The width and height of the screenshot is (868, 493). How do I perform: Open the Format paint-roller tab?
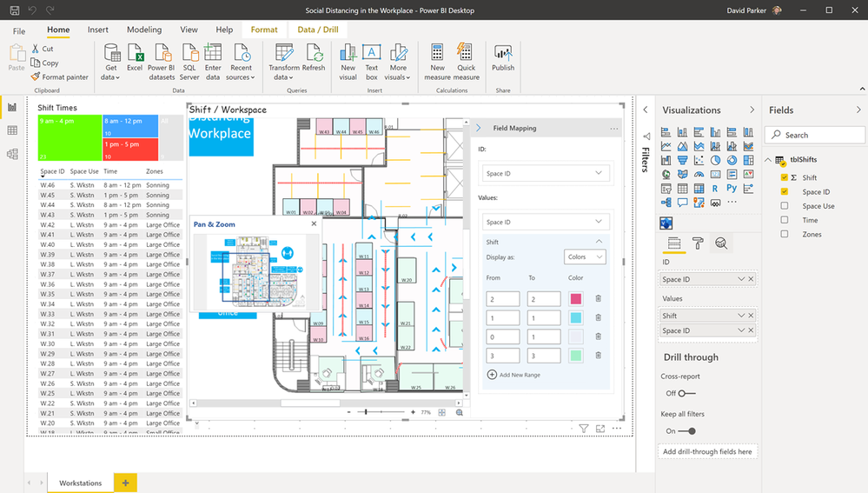698,243
